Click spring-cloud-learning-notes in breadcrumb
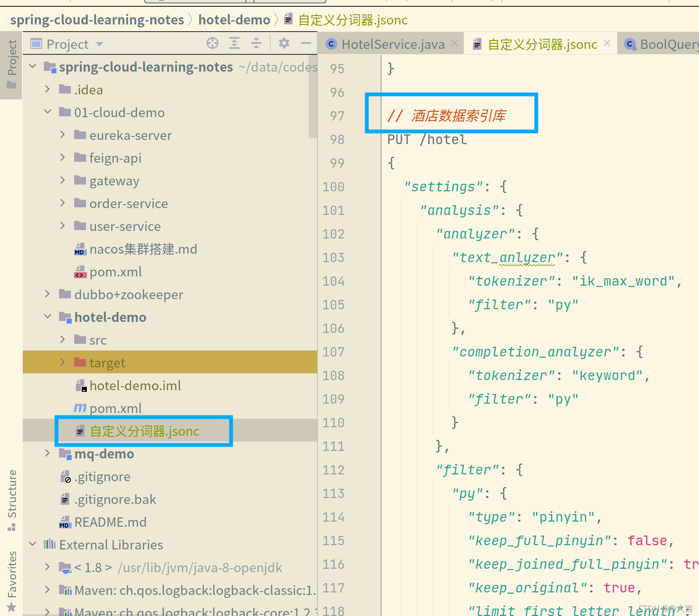 pyautogui.click(x=97, y=20)
